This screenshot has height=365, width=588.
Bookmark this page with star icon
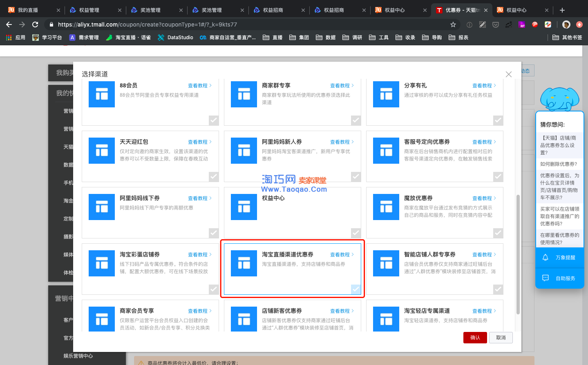tap(453, 24)
